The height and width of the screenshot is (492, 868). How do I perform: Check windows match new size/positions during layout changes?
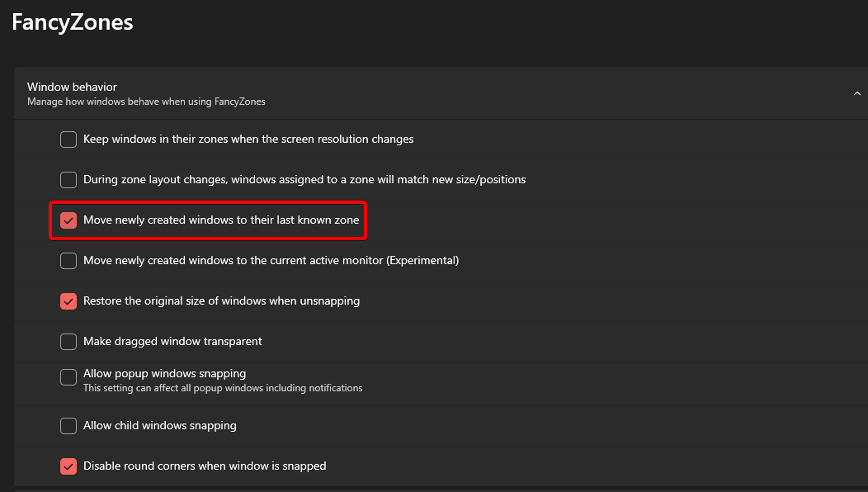click(x=68, y=179)
